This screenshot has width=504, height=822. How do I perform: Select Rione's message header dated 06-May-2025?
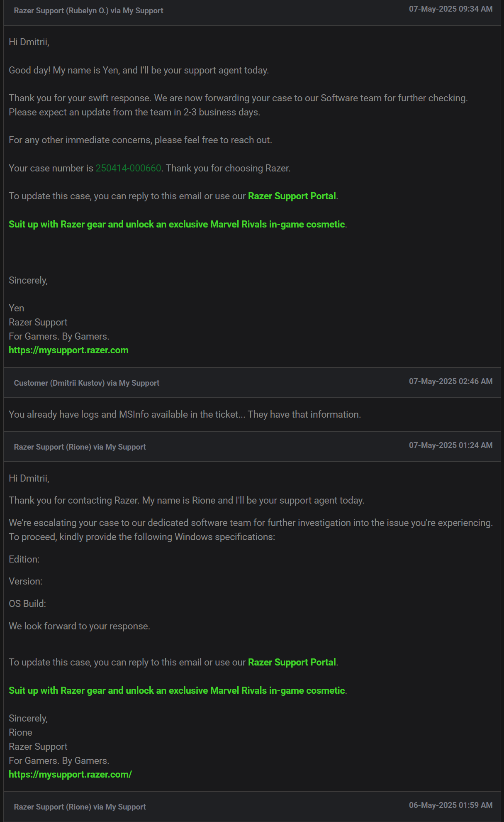[252, 807]
